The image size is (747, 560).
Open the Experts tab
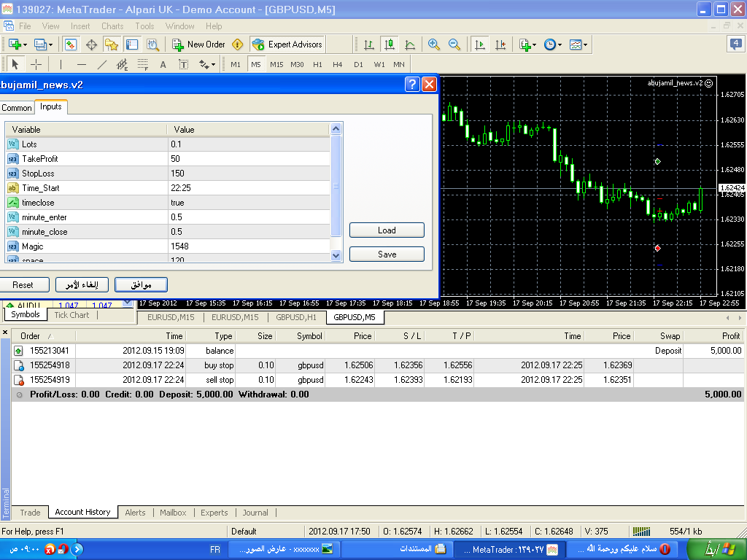click(214, 513)
